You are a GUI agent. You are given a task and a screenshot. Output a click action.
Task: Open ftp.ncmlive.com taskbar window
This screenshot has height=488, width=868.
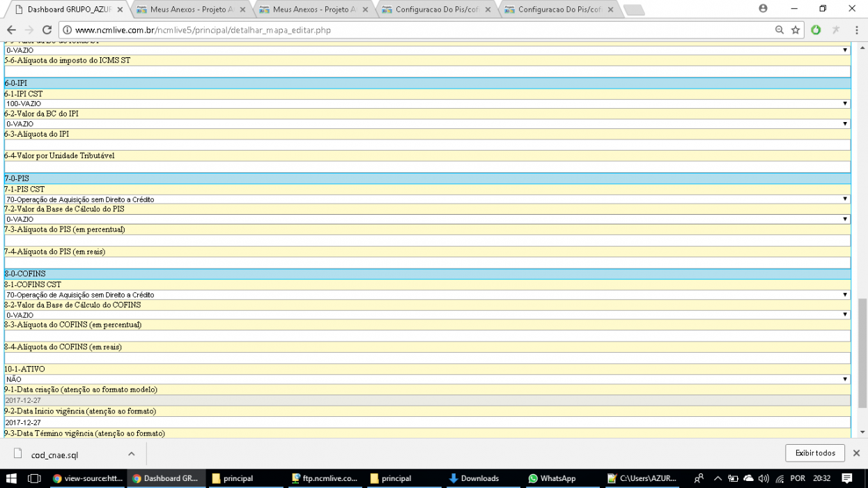pos(325,478)
